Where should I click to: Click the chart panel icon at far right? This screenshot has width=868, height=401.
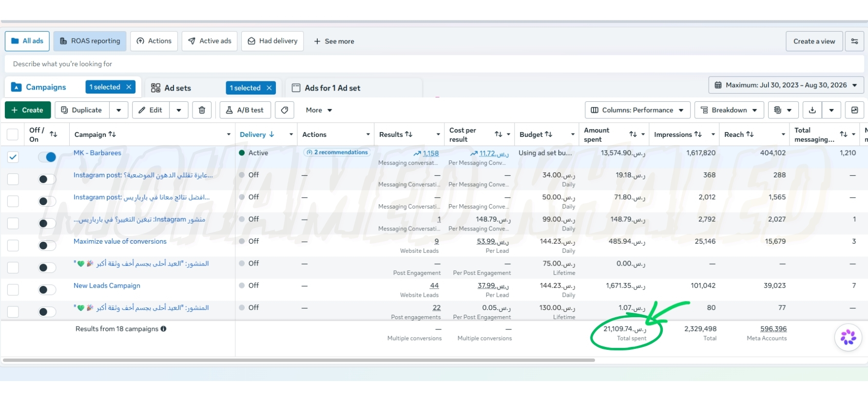click(x=854, y=110)
